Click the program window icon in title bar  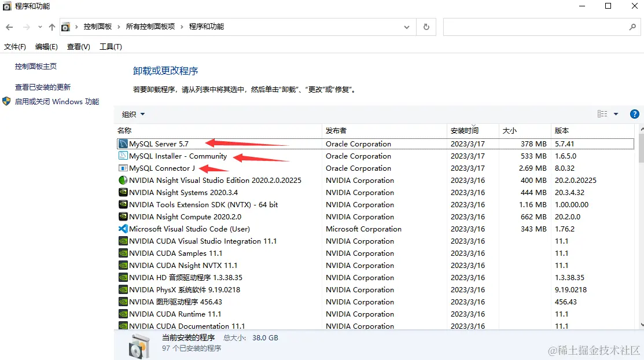pos(7,6)
